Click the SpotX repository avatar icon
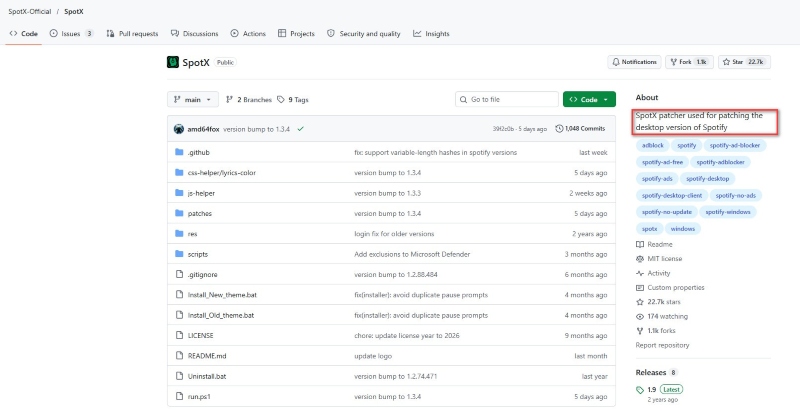The width and height of the screenshot is (800, 411). [173, 62]
